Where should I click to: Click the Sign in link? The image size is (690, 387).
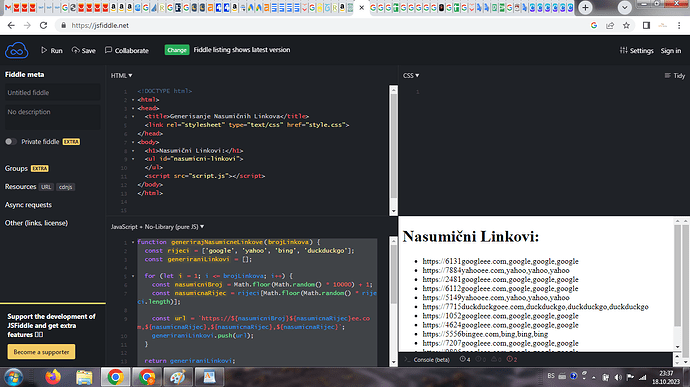point(671,51)
